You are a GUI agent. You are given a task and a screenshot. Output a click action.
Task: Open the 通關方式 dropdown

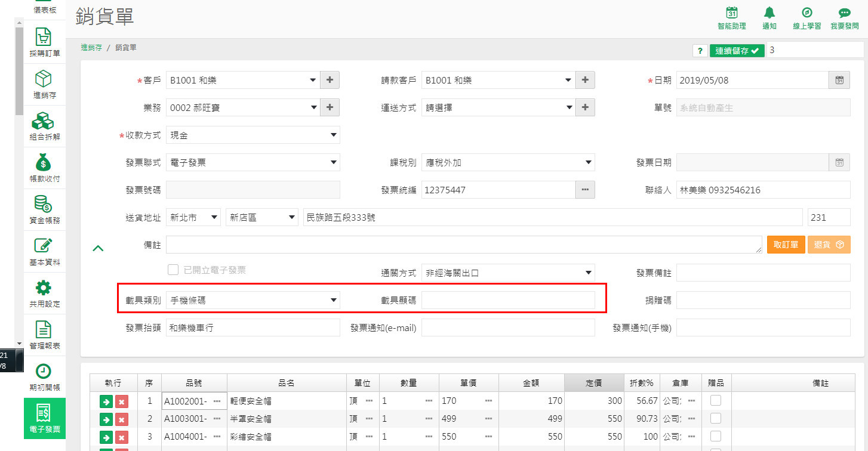pos(508,273)
